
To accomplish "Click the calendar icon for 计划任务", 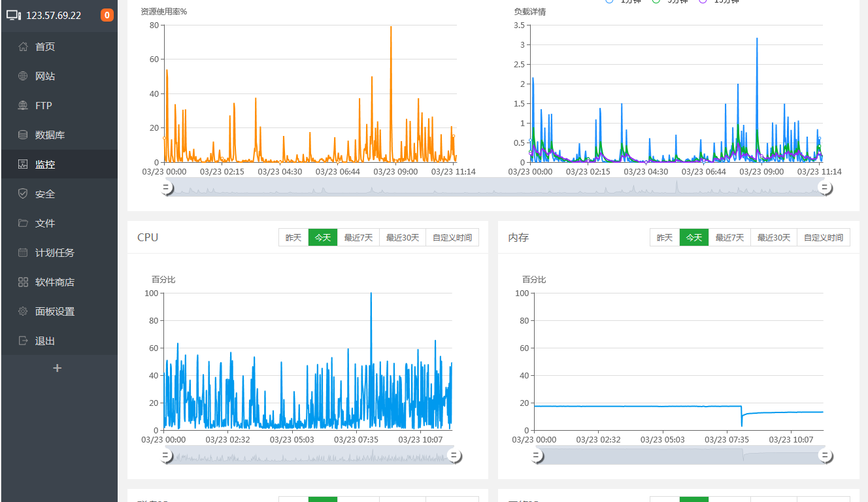I will coord(23,252).
